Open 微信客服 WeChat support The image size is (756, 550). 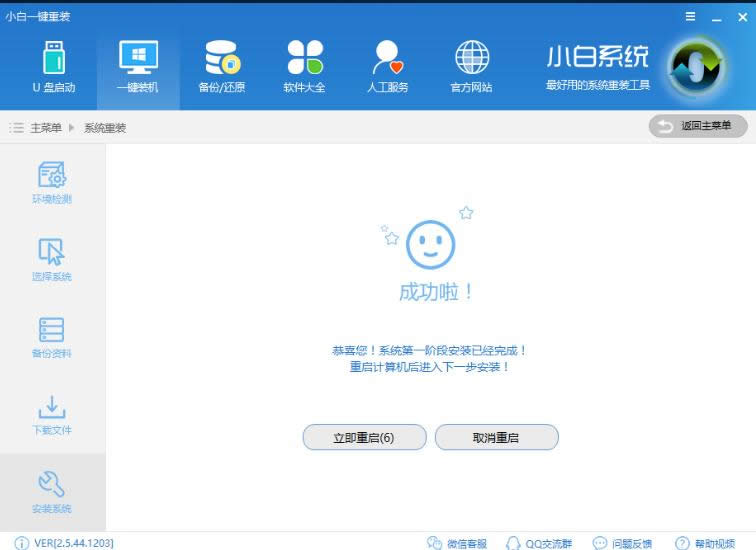pos(457,543)
